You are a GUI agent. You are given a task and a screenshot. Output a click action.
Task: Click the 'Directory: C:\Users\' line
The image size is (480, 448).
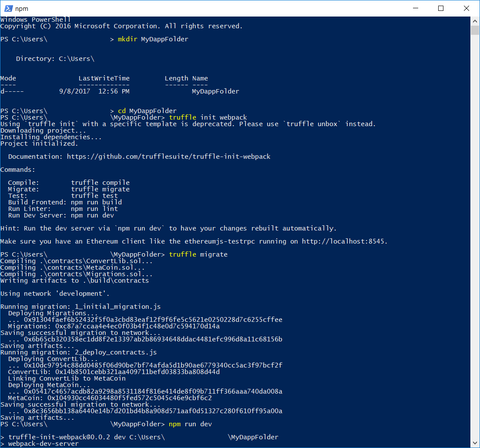coord(55,59)
